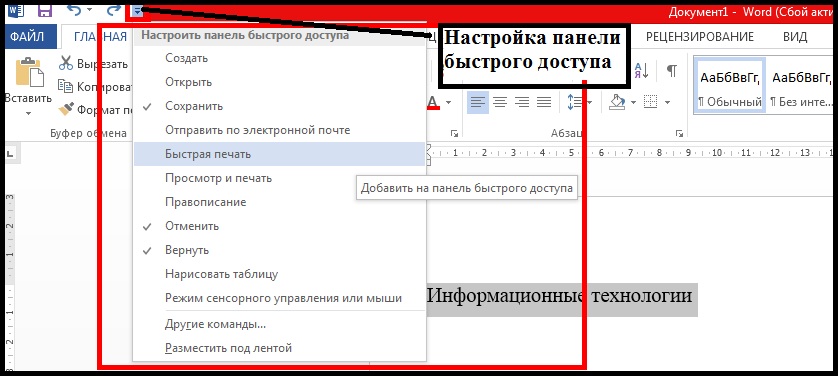This screenshot has height=376, width=838.
Task: Enable Нарисовать таблицу in the quick access menu
Action: coord(280,274)
